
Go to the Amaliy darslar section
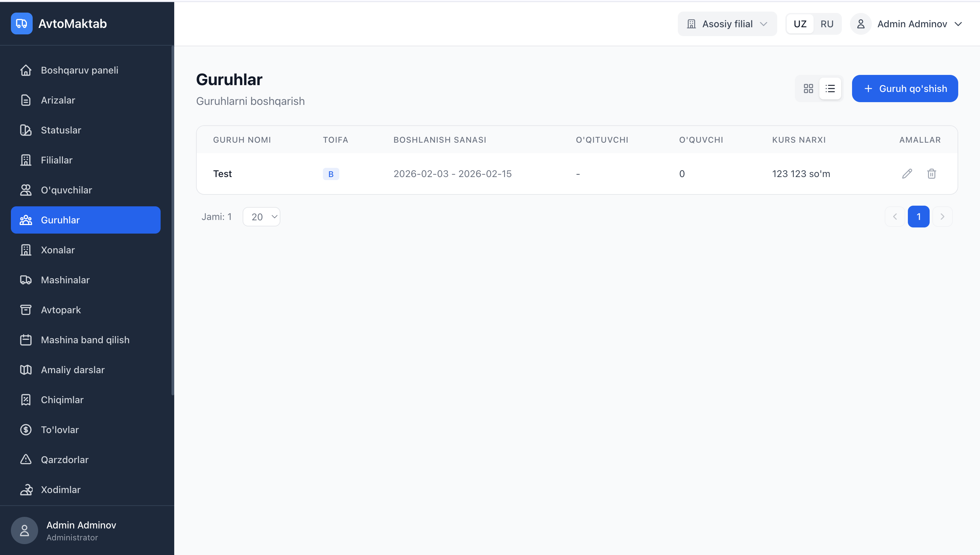point(72,370)
